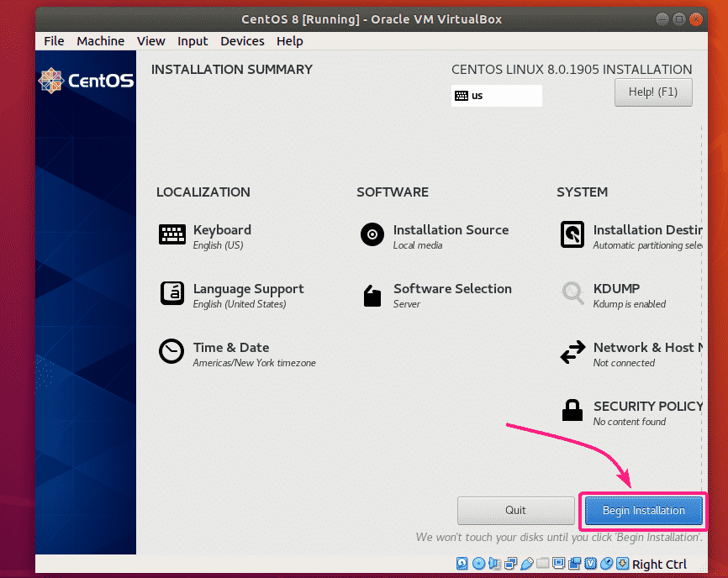Click the hard disk status bar icon
The height and width of the screenshot is (578, 728).
(x=462, y=564)
